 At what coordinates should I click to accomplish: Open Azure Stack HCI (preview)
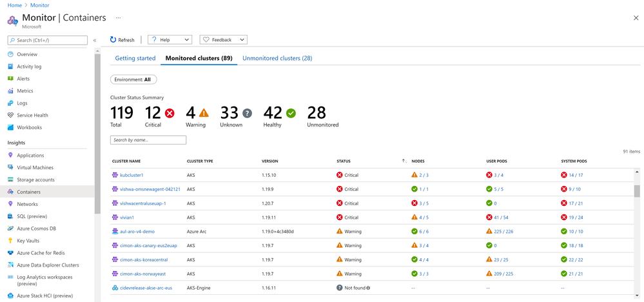[44, 296]
